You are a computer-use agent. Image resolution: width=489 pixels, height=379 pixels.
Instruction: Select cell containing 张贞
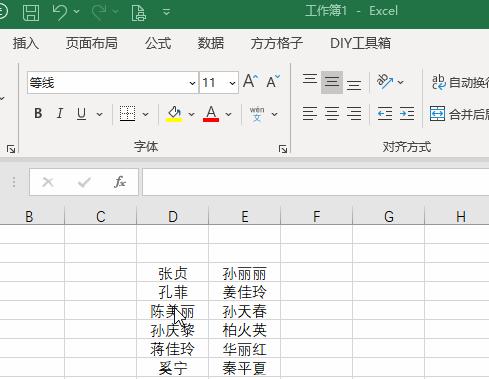click(173, 273)
